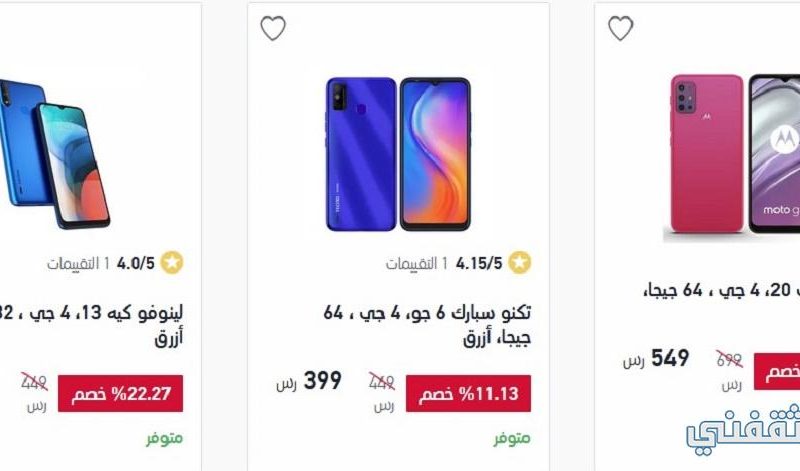The image size is (800, 471).
Task: Click the Moto G20 red discount badge
Action: point(777,371)
